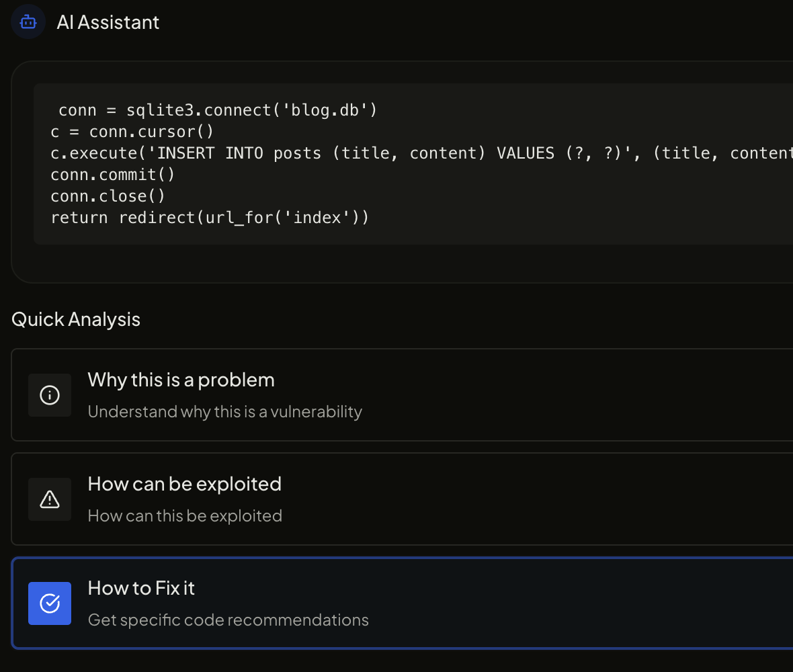The height and width of the screenshot is (672, 793).
Task: Choose the 'How to Fix it' title
Action: coord(141,588)
